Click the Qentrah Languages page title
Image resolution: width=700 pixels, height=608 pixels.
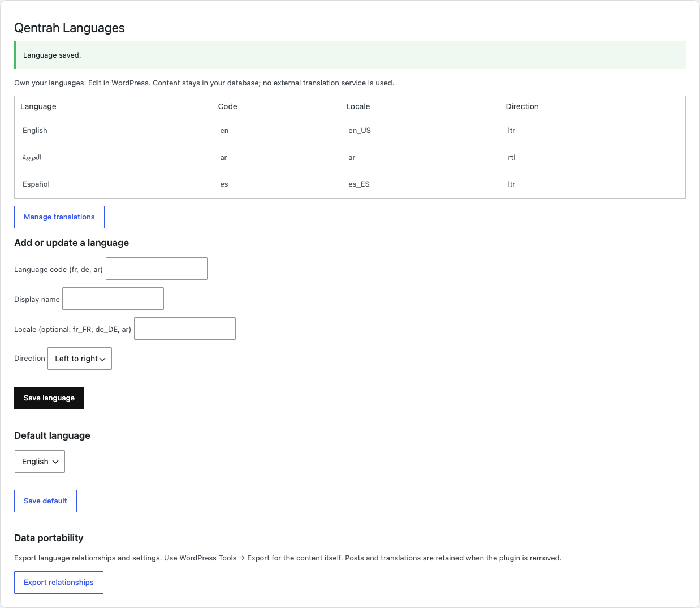[x=70, y=28]
